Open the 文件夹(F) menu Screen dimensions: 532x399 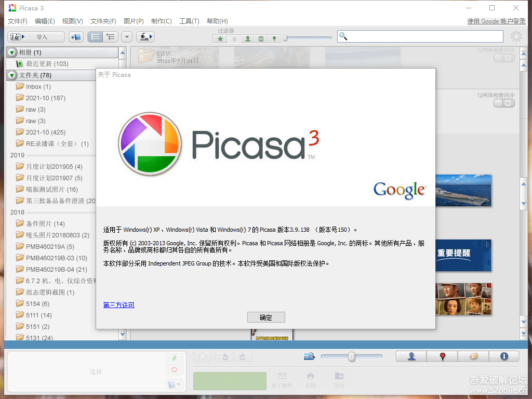point(103,21)
